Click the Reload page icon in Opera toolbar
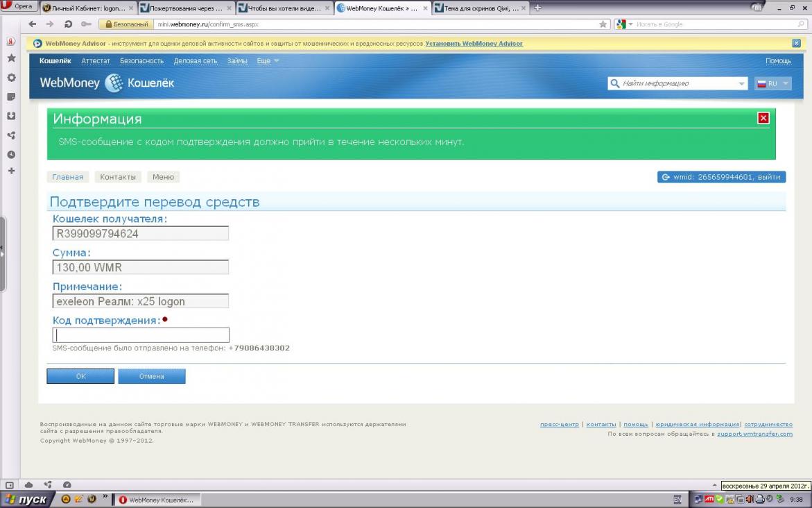The image size is (812, 508). point(68,24)
